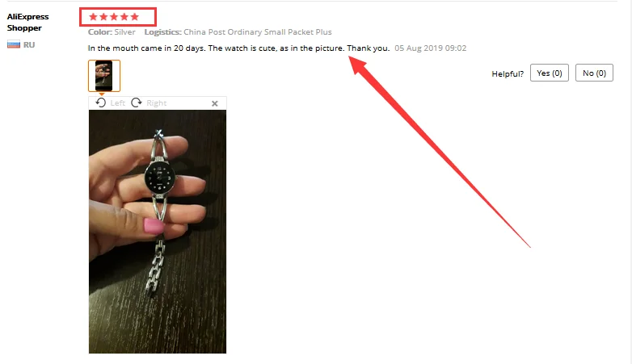The height and width of the screenshot is (364, 632).
Task: Select the watch photo thumbnail under the review
Action: tap(104, 76)
